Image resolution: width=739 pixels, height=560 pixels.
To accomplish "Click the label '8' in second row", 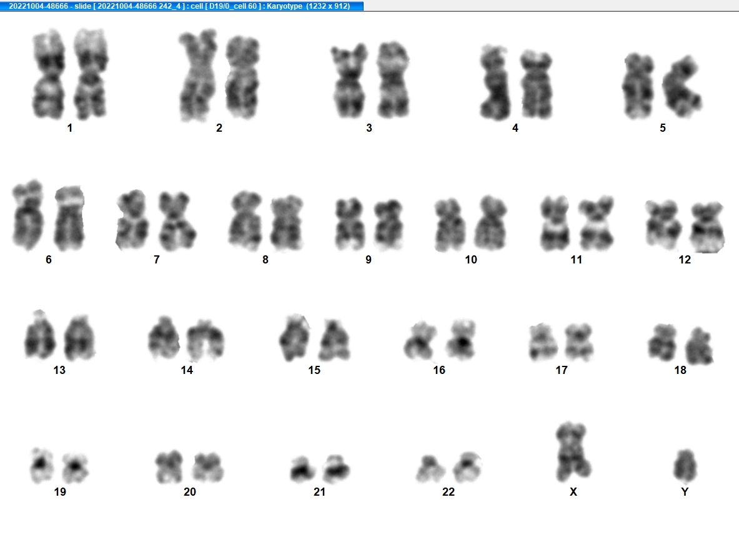I will click(265, 260).
